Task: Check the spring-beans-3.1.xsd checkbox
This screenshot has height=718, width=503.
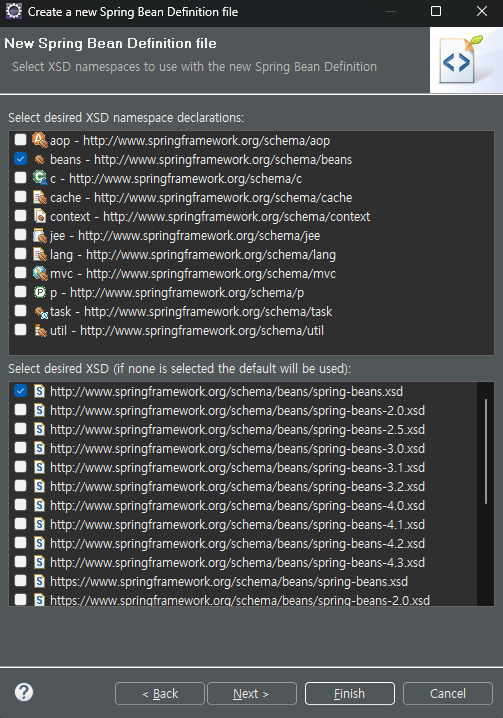Action: click(20, 467)
